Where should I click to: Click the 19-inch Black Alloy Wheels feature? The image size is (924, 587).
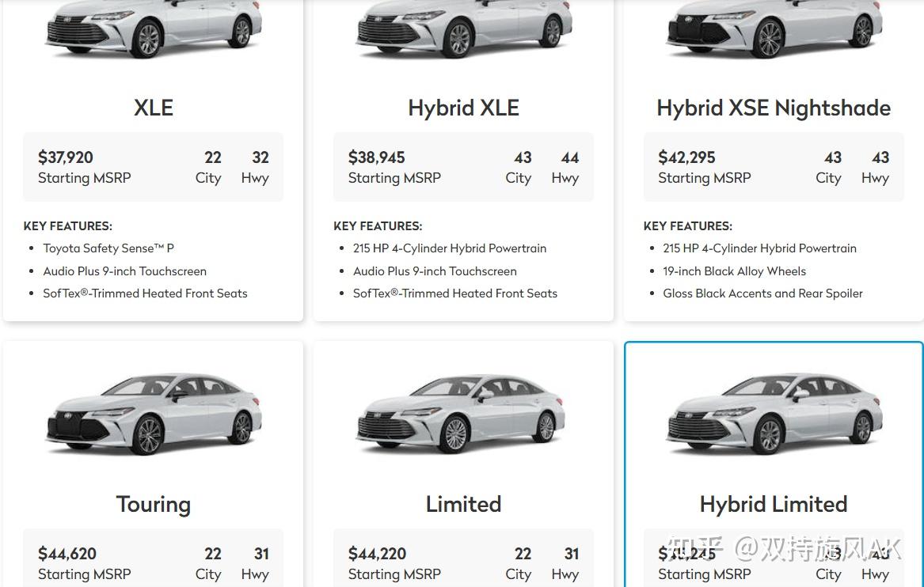tap(734, 271)
